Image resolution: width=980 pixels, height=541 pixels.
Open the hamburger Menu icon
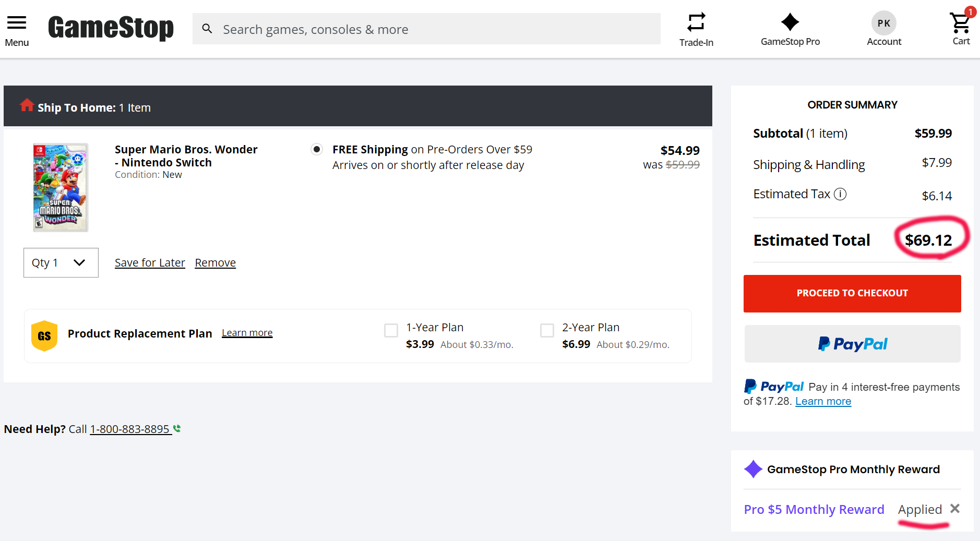coord(17,22)
